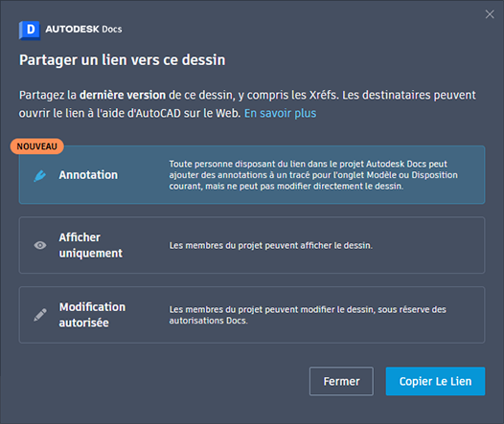This screenshot has height=424, width=504.
Task: Click the "AUTODESK Docs" title text
Action: (83, 30)
